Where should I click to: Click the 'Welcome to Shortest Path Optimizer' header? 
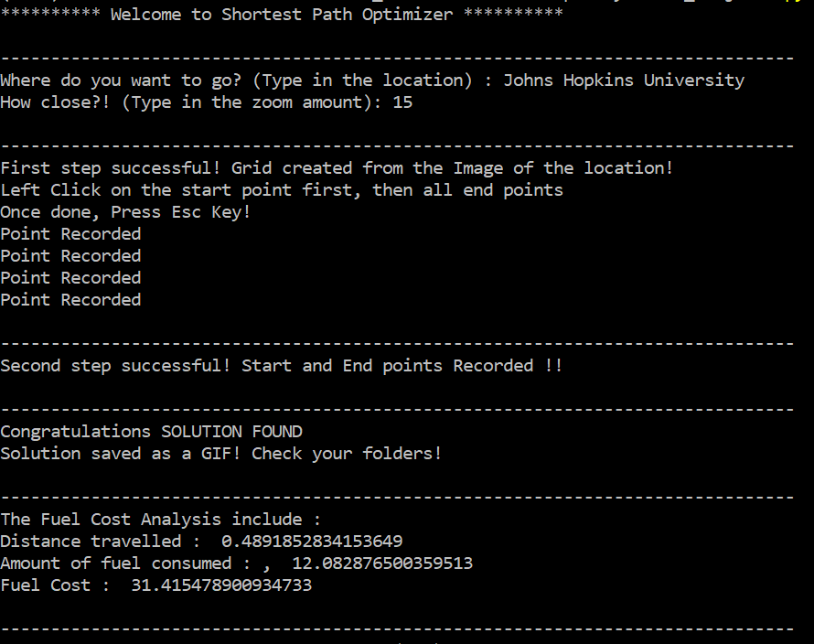point(282,15)
